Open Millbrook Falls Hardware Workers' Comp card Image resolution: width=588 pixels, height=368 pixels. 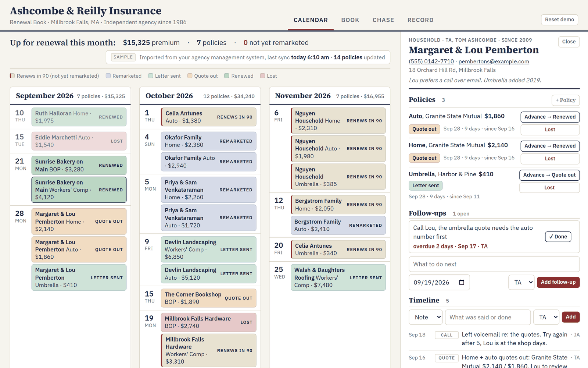(208, 350)
